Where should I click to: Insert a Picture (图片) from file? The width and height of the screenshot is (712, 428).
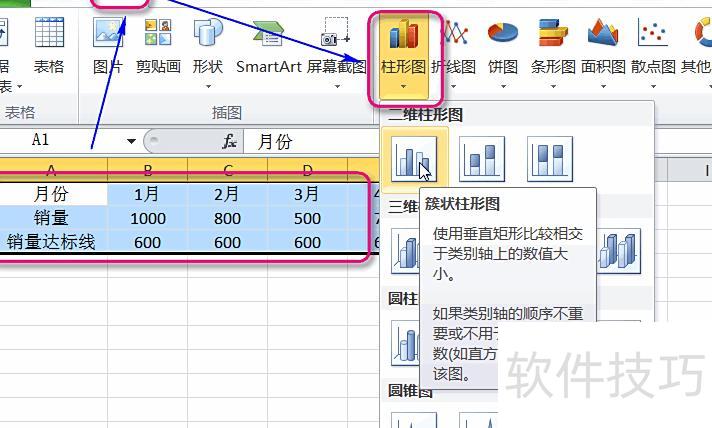point(108,45)
